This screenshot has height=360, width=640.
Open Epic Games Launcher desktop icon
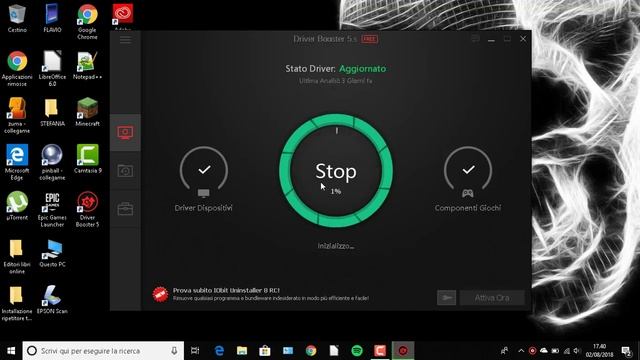(x=52, y=209)
